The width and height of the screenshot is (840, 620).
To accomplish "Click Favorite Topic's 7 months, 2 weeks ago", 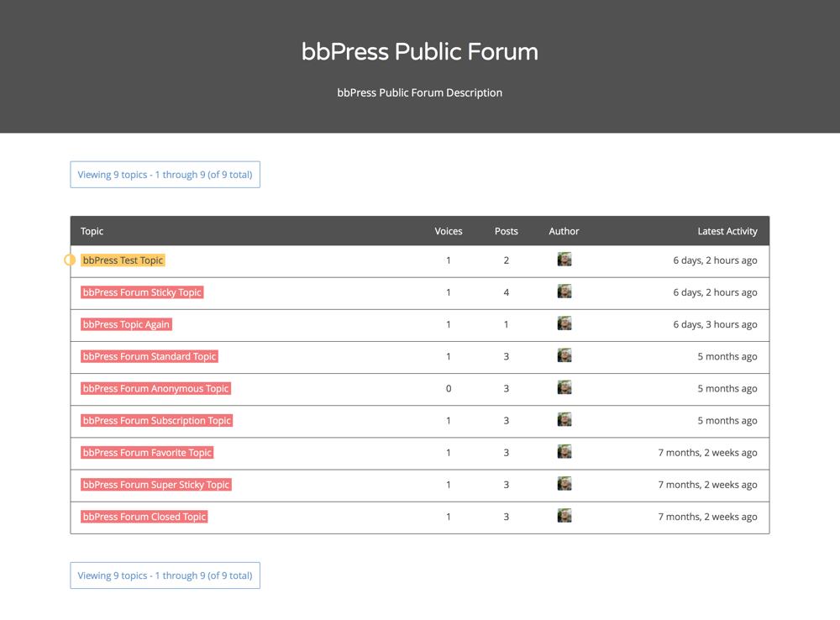I will [707, 453].
